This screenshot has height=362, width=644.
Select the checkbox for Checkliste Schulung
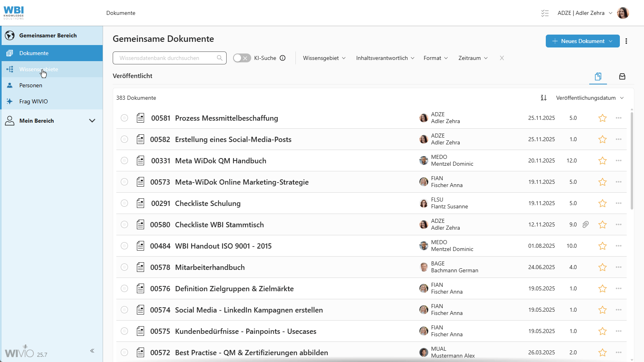pos(124,203)
